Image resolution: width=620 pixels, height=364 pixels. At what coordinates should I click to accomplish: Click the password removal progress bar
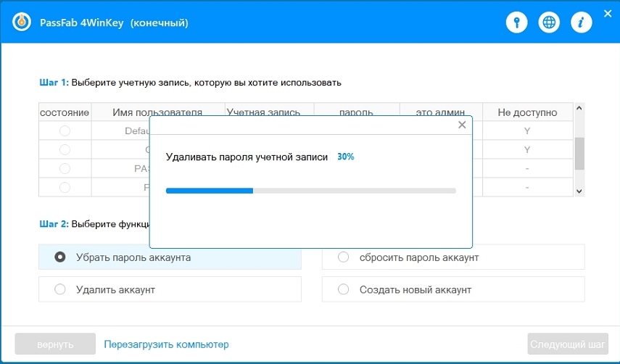[x=310, y=191]
